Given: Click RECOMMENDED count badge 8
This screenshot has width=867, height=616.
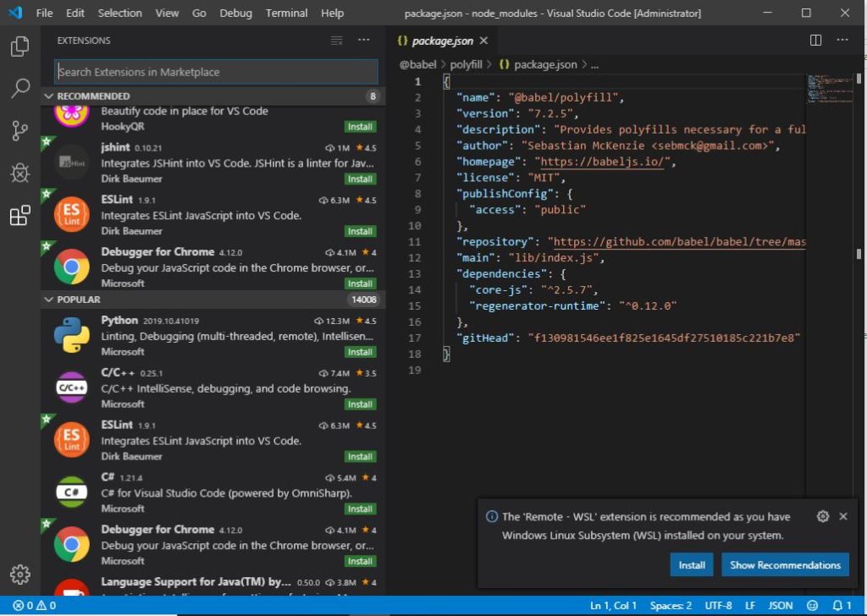Looking at the screenshot, I should [373, 96].
